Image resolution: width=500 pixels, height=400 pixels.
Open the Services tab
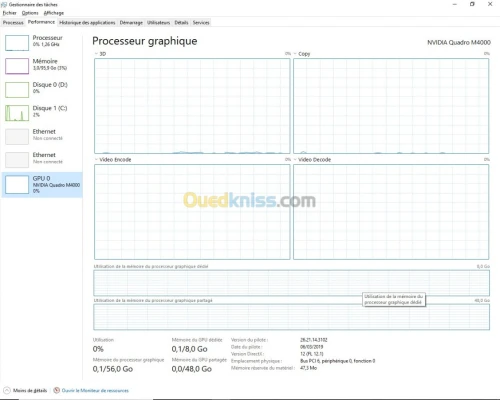click(201, 23)
